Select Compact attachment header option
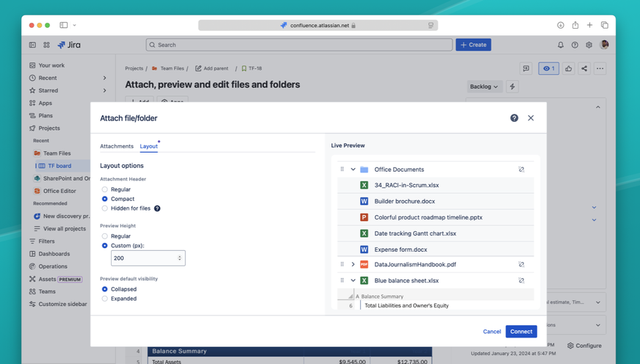The image size is (640, 364). pos(104,199)
